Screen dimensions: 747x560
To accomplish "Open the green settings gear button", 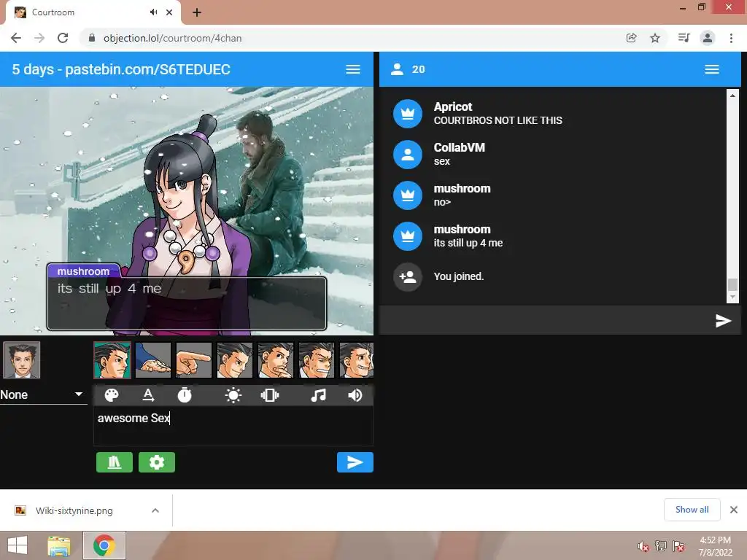I will 157,462.
